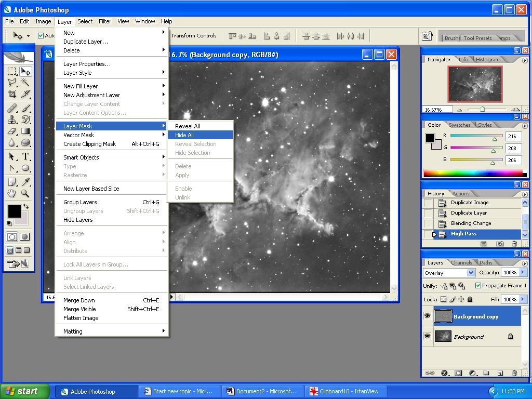Click Add layer mask icon in Layers panel

pos(458,373)
